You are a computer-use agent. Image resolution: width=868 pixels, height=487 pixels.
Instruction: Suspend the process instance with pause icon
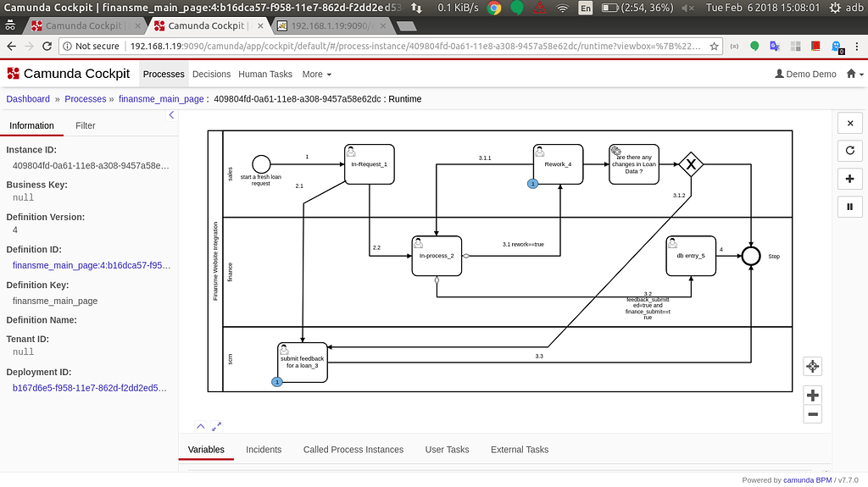[849, 206]
